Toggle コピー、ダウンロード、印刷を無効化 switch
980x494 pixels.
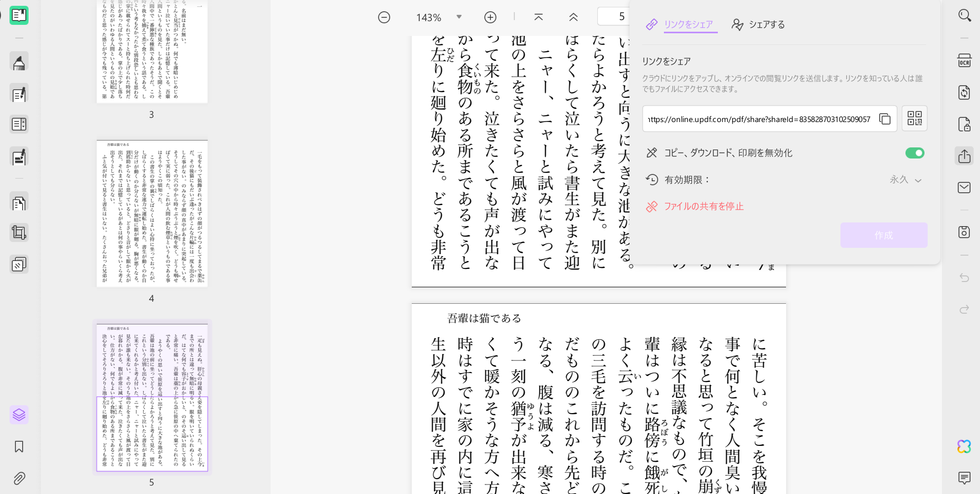click(x=915, y=153)
